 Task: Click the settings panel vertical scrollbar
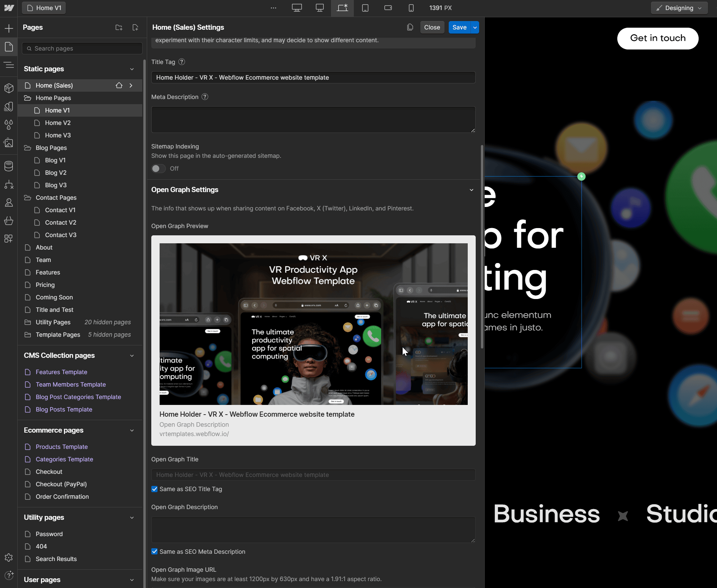tap(482, 246)
